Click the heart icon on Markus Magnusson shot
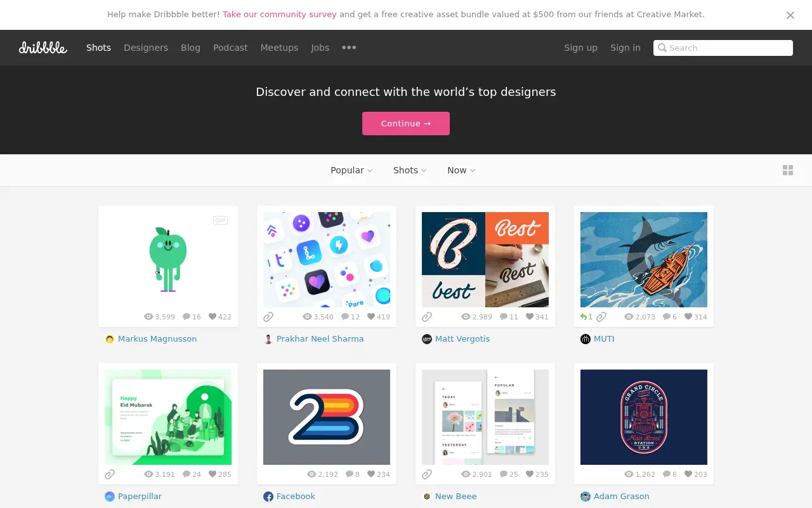The height and width of the screenshot is (508, 812). 213,317
